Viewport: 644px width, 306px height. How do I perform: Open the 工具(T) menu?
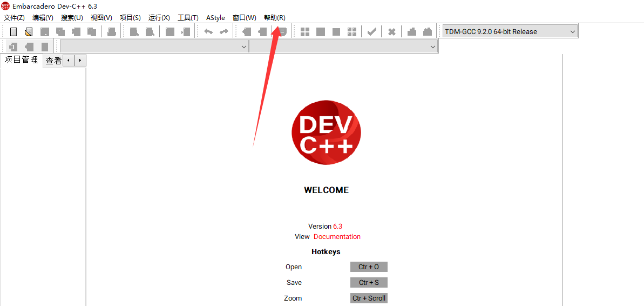pos(188,18)
